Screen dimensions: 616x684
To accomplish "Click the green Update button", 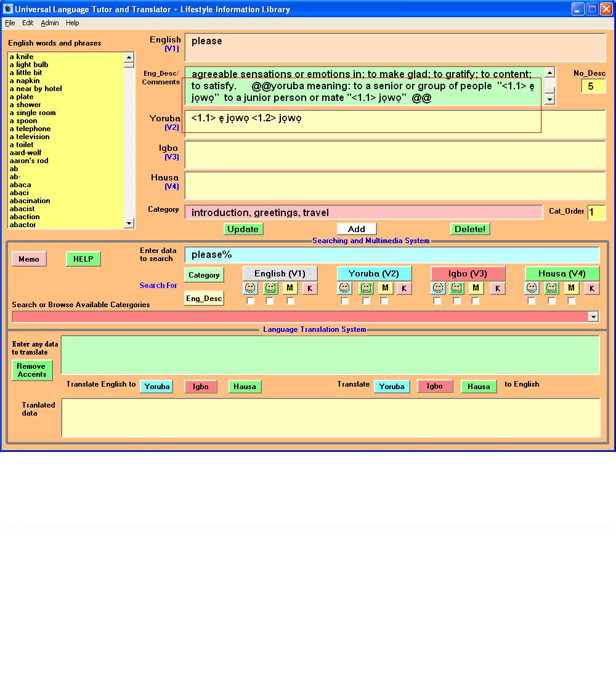I will [x=243, y=229].
